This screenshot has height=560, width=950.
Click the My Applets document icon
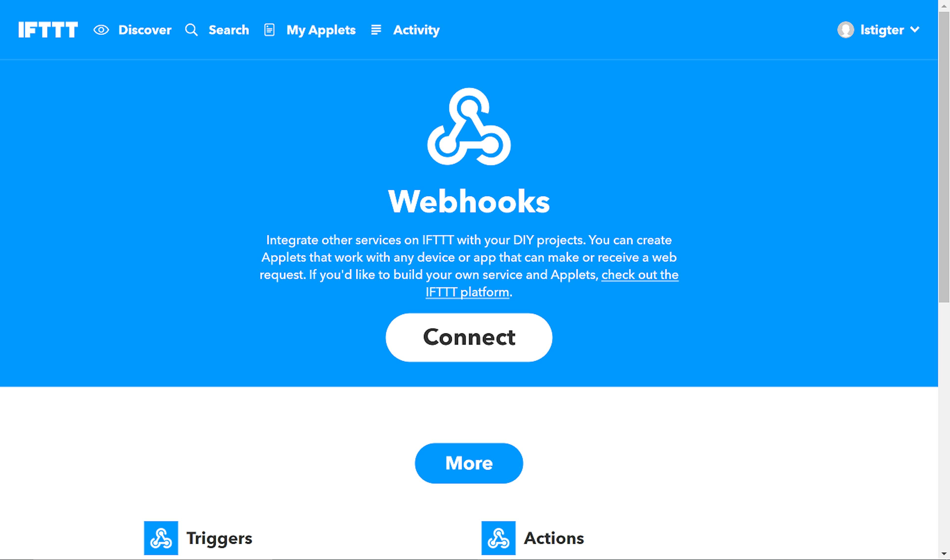(269, 29)
